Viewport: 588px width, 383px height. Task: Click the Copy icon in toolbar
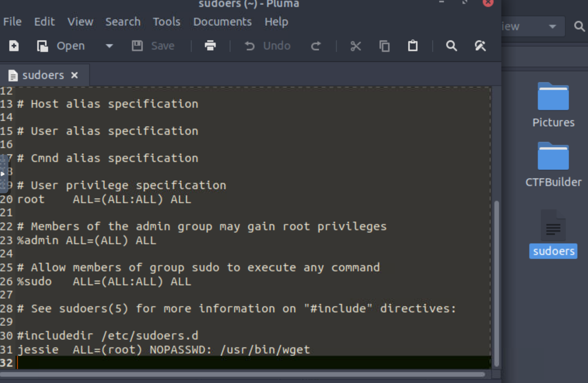[x=385, y=46]
